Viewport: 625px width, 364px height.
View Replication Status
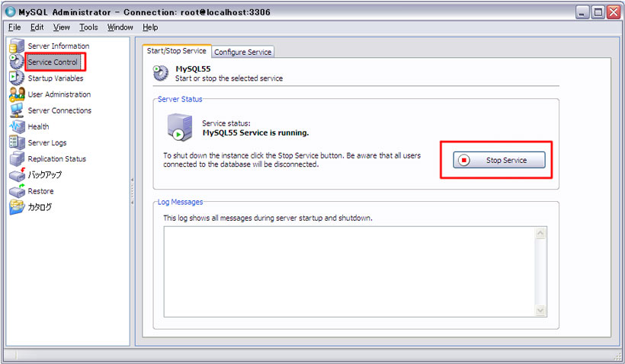[56, 158]
